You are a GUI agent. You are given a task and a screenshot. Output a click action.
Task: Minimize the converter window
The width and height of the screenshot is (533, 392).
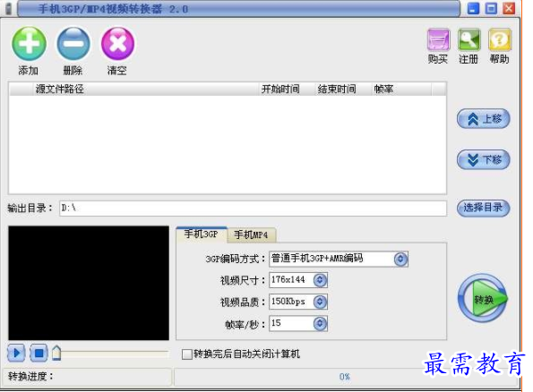tap(473, 8)
